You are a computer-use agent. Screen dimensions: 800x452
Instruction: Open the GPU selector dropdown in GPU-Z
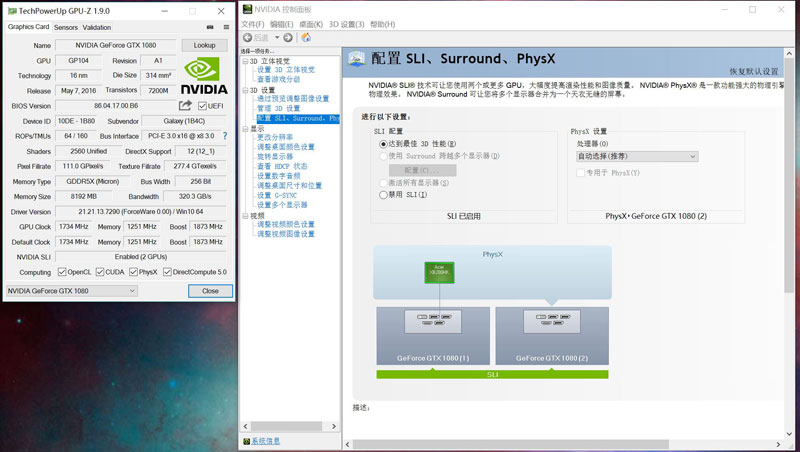click(x=71, y=291)
